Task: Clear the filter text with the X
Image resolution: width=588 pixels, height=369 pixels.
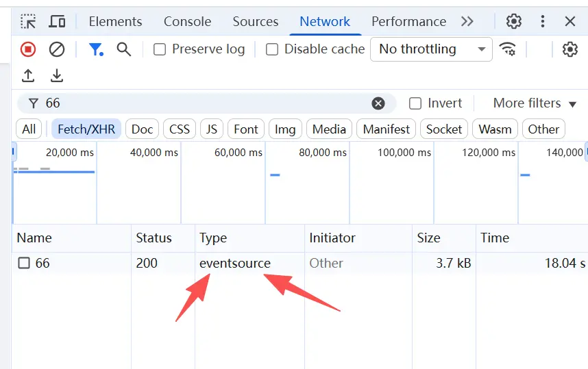Action: point(378,103)
